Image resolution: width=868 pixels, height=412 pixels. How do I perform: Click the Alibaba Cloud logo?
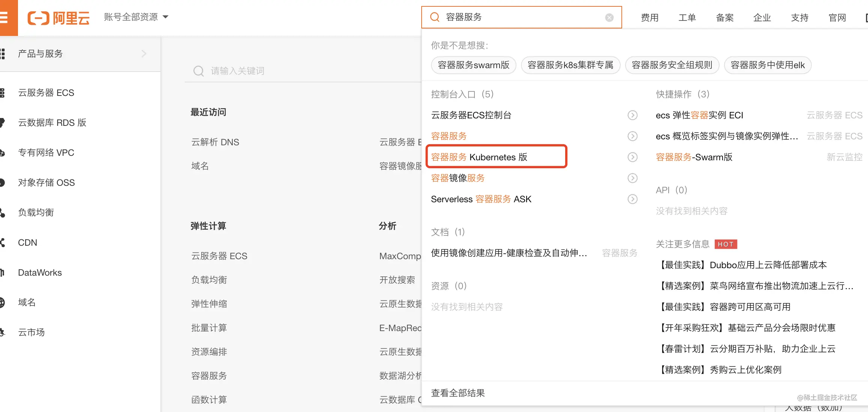pyautogui.click(x=58, y=18)
